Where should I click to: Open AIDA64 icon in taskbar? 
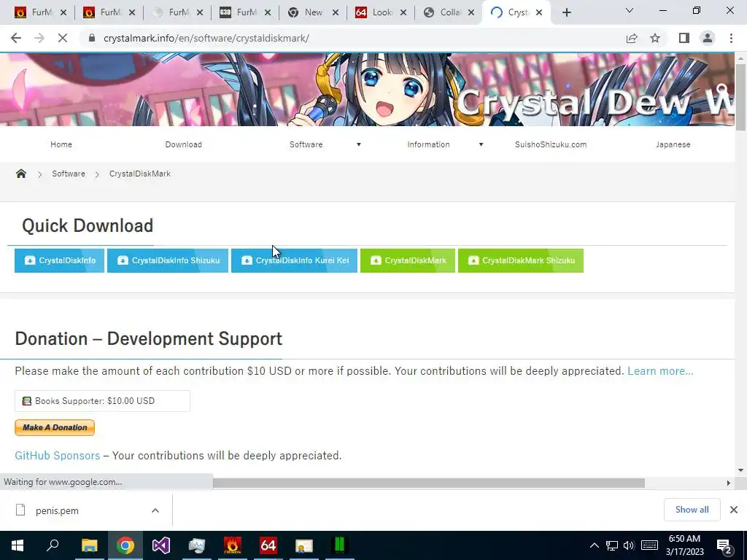[268, 545]
